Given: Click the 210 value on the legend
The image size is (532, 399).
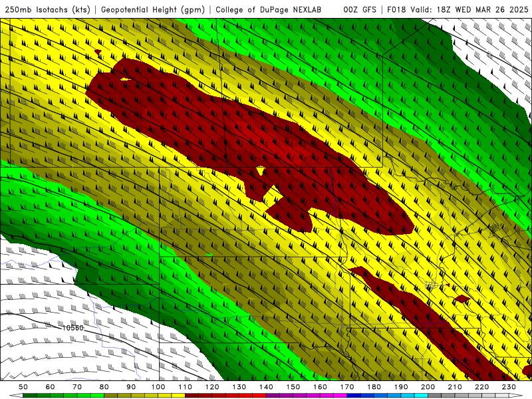Looking at the screenshot, I should point(455,387).
